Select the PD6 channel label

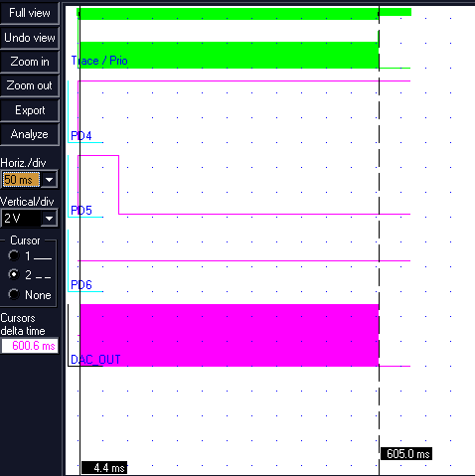pos(81,285)
